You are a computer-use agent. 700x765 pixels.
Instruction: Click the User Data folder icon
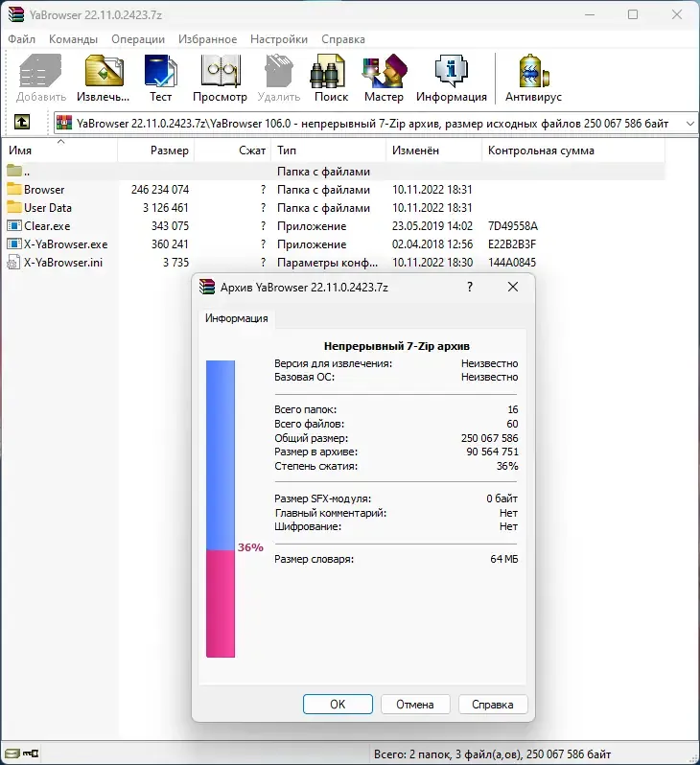14,207
